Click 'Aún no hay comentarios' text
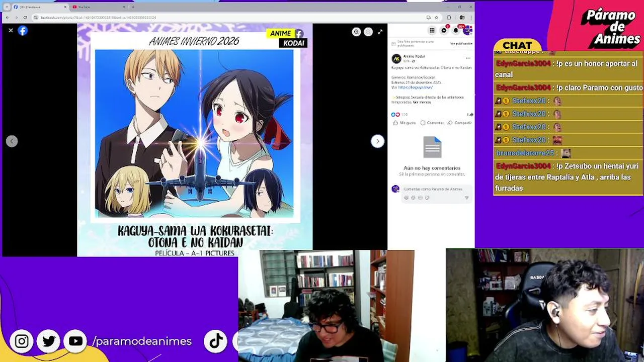The image size is (644, 362). 432,168
